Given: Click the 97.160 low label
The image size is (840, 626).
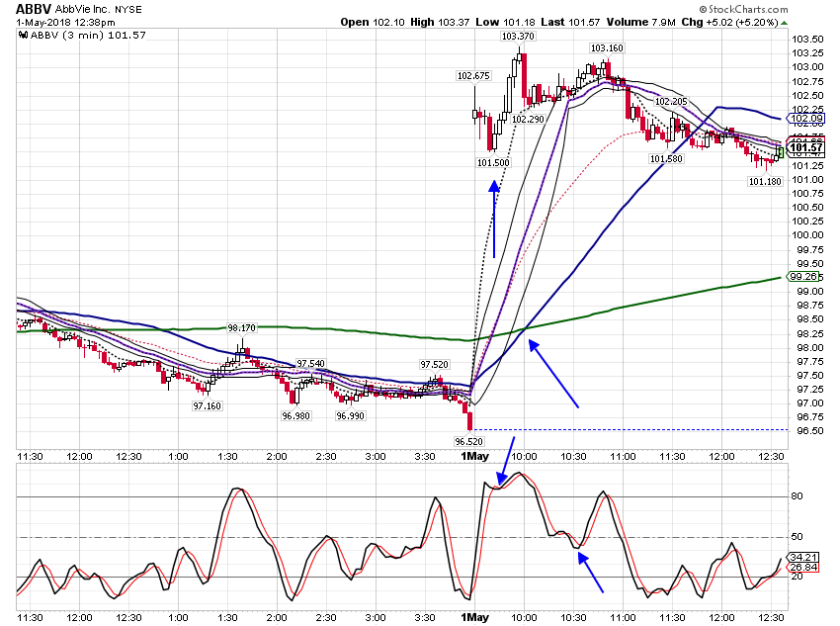Looking at the screenshot, I should point(207,406).
